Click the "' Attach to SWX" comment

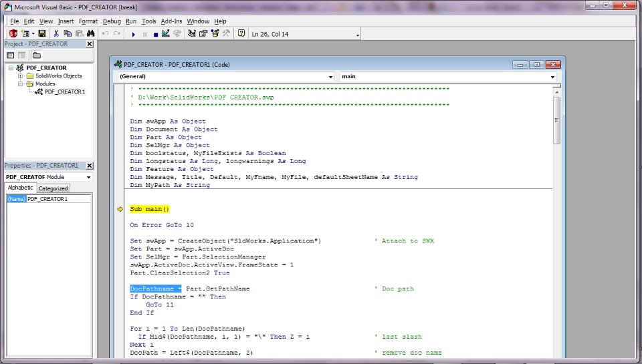[x=404, y=241]
